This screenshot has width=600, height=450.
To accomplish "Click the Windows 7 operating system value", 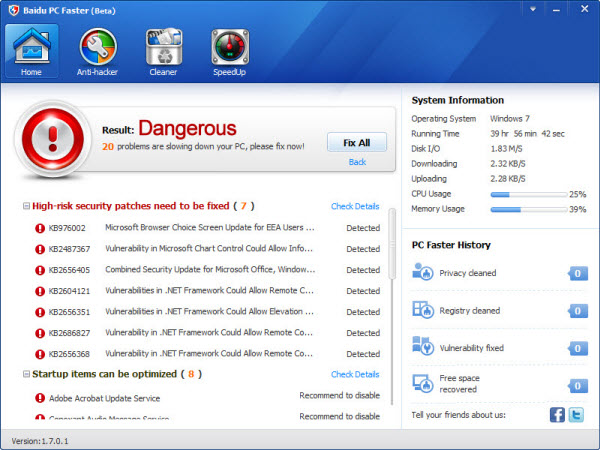I will pos(510,119).
